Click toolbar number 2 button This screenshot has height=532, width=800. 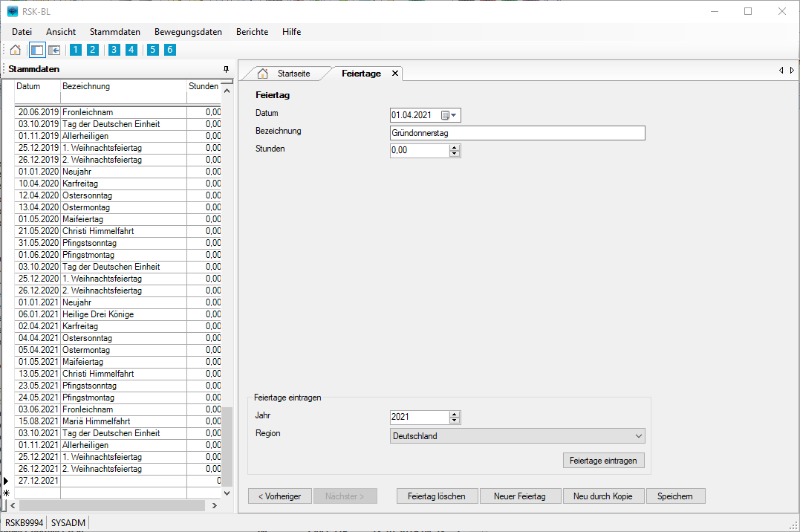[92, 50]
